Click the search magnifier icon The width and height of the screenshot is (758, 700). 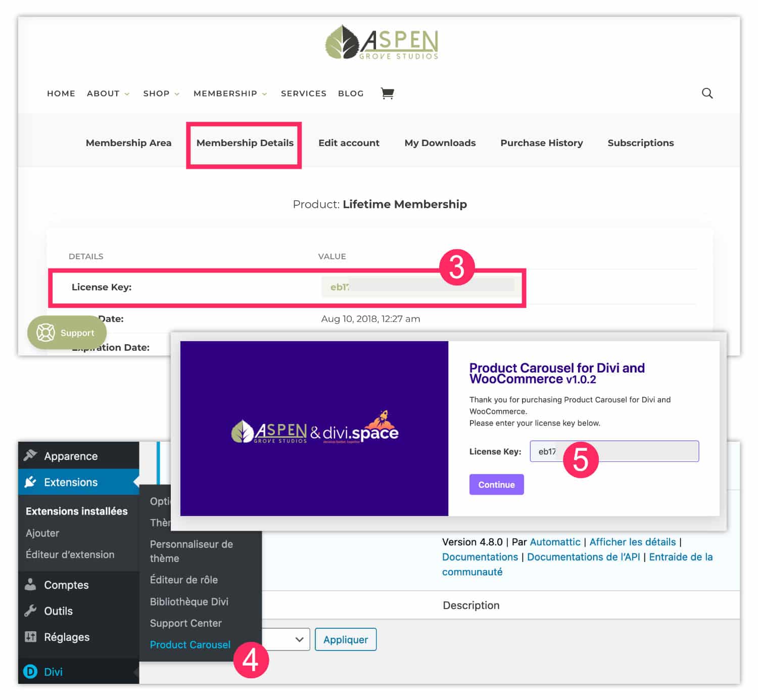(x=707, y=93)
